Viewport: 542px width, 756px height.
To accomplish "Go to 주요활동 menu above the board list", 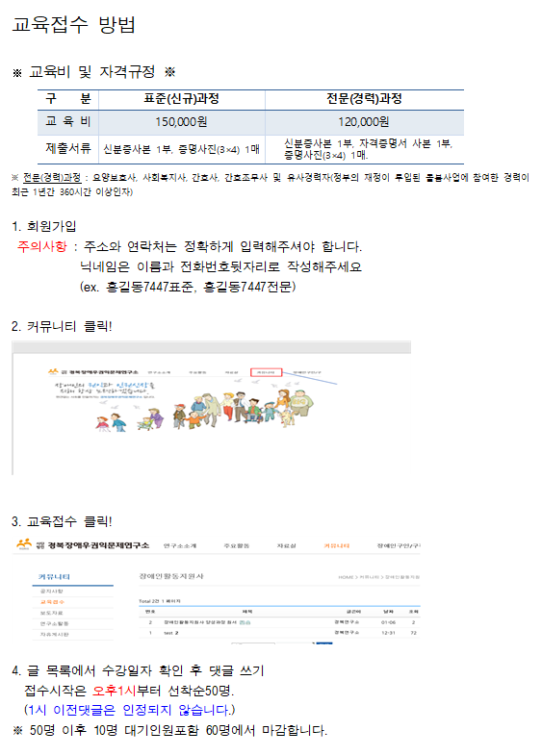I will (237, 545).
